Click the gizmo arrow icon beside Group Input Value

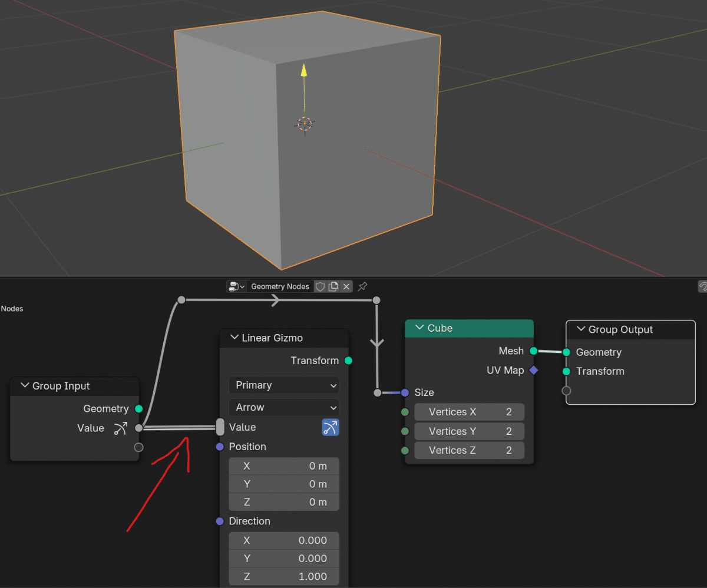click(x=122, y=429)
